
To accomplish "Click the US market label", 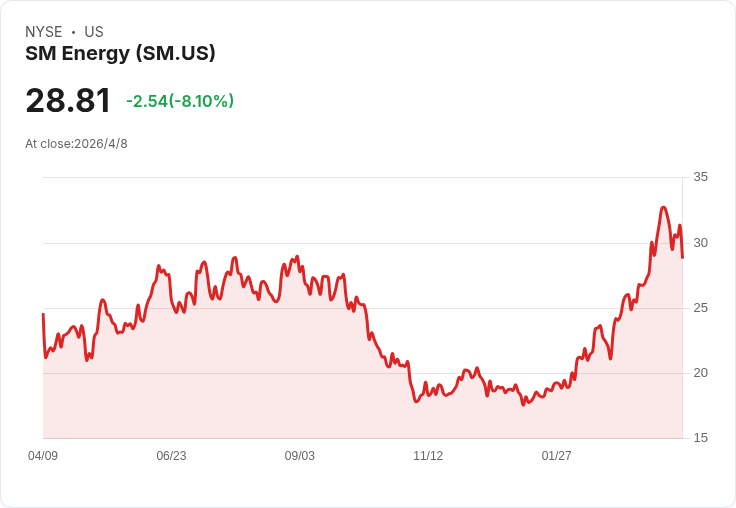I will (x=94, y=32).
